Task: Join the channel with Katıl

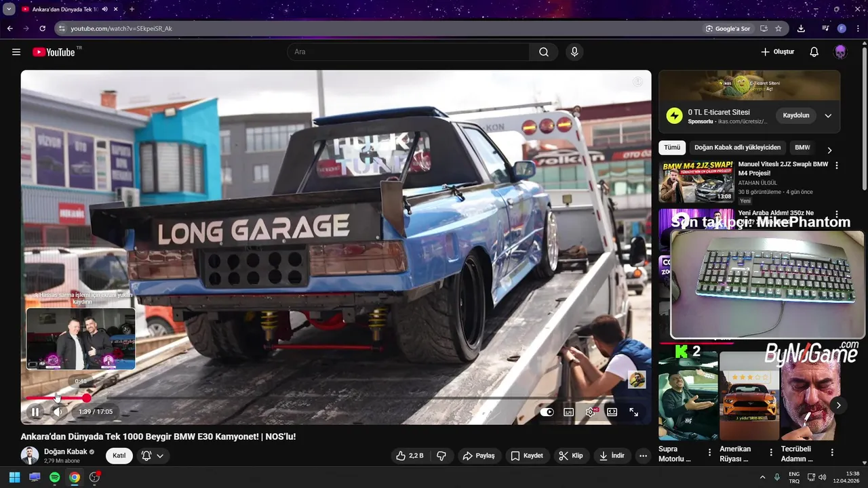Action: click(x=119, y=455)
